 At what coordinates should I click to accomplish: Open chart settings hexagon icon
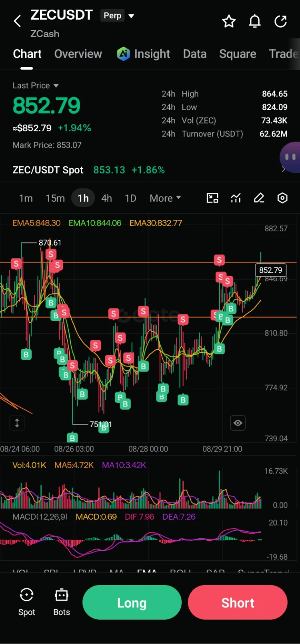click(x=282, y=198)
